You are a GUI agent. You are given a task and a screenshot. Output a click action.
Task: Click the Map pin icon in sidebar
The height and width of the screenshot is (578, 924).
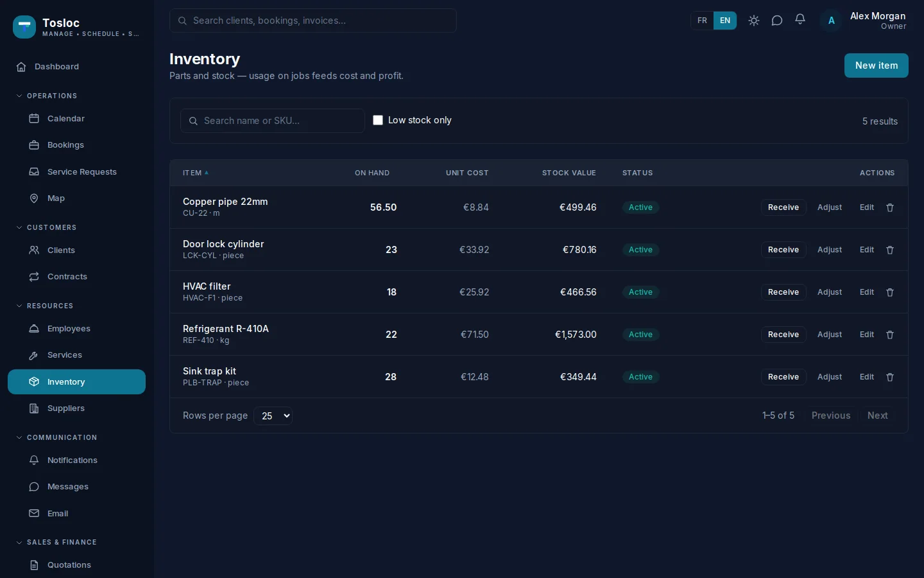[x=34, y=198]
